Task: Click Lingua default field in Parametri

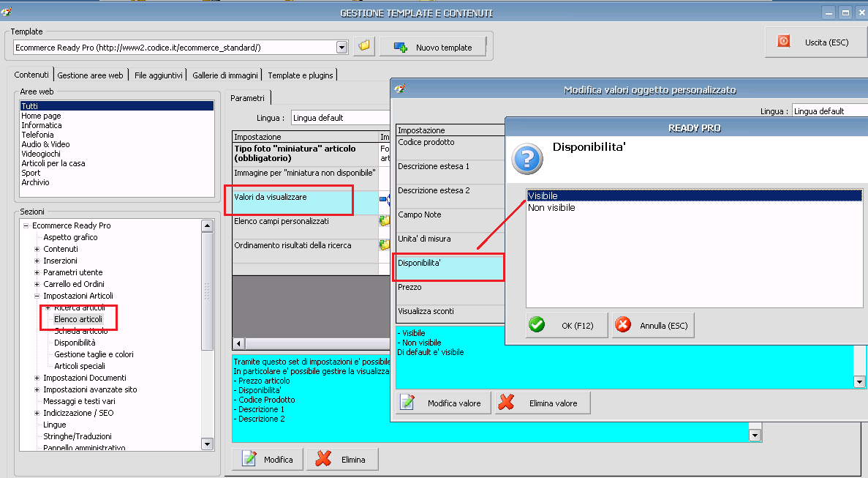Action: coord(341,118)
